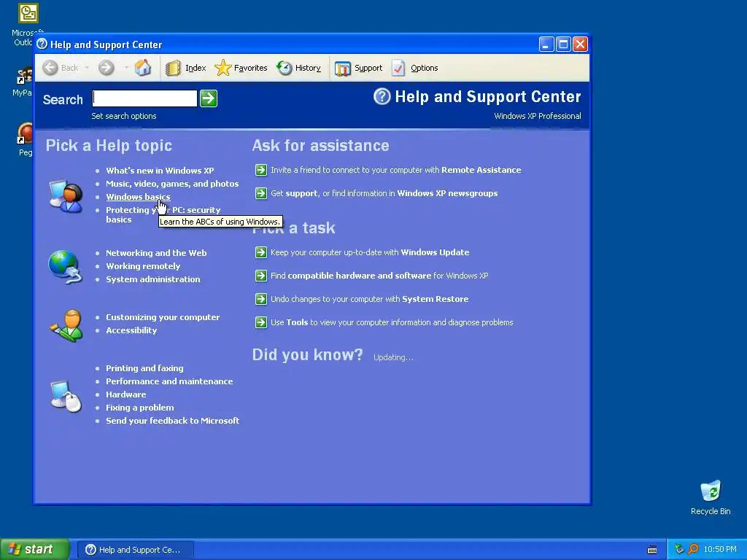
Task: Open the System Restore task link
Action: coord(369,299)
